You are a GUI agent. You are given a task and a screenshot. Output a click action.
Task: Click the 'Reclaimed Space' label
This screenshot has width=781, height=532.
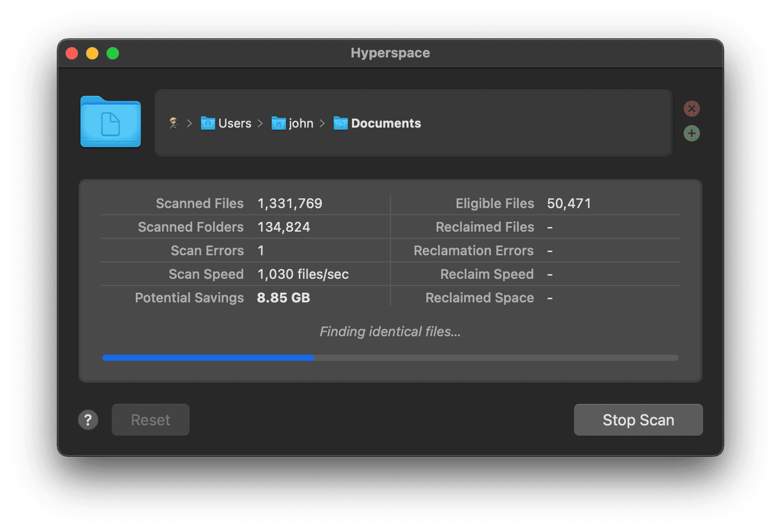480,298
